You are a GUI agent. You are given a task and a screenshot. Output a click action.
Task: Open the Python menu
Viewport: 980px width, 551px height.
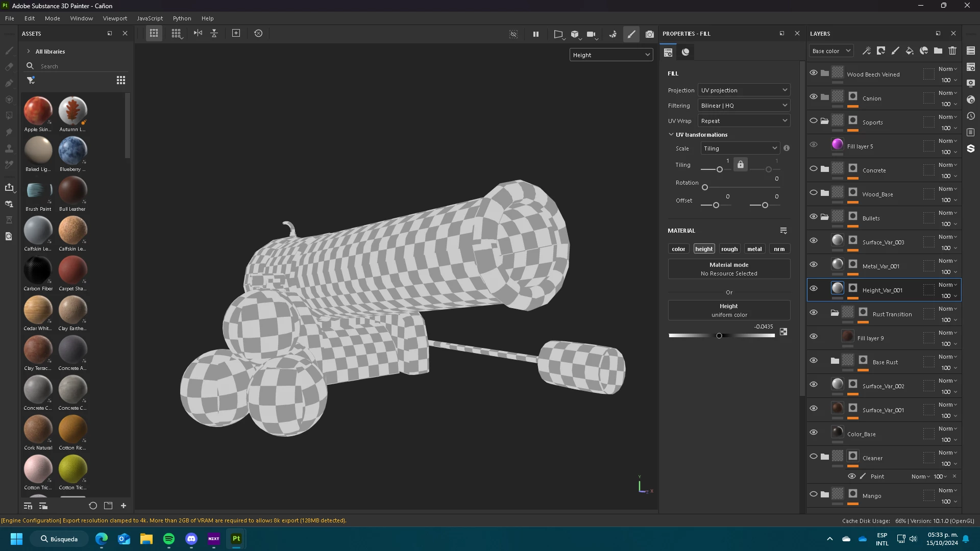coord(182,18)
